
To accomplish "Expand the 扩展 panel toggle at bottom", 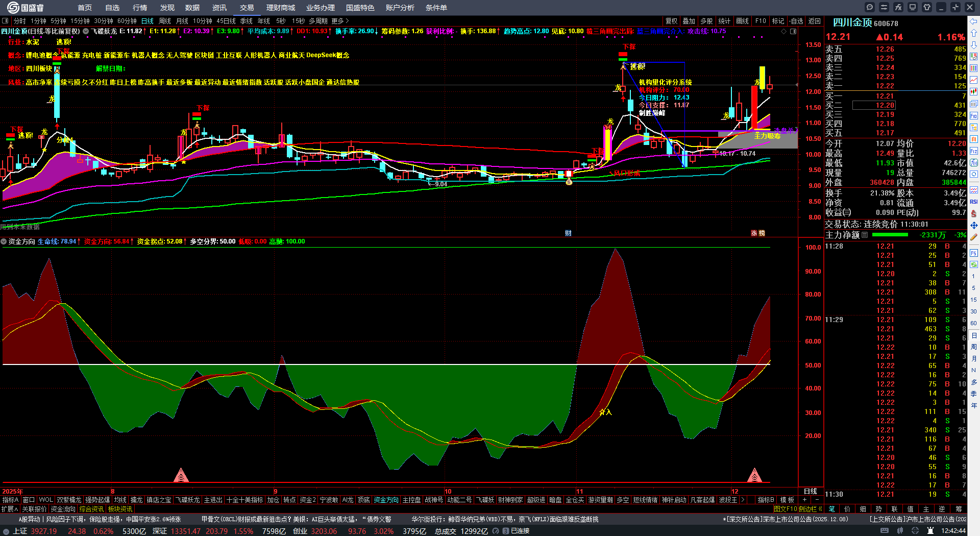I will pos(10,509).
